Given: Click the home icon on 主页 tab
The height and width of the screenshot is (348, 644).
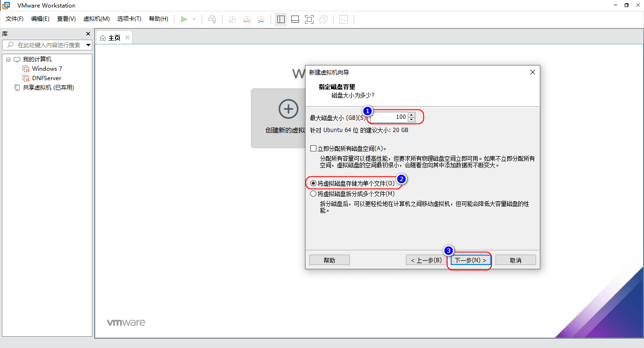Looking at the screenshot, I should click(103, 38).
